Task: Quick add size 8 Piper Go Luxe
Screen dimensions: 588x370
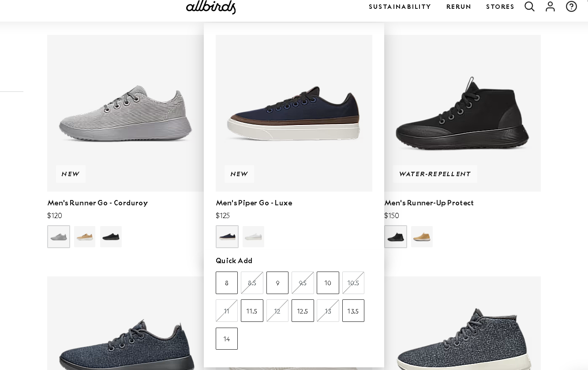Action: pos(227,283)
